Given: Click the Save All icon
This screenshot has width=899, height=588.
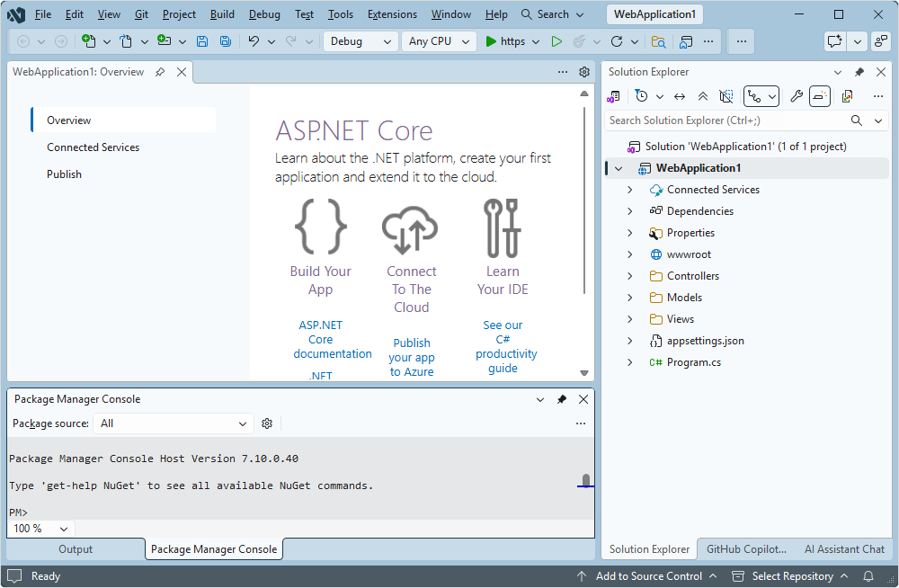Looking at the screenshot, I should [x=226, y=40].
